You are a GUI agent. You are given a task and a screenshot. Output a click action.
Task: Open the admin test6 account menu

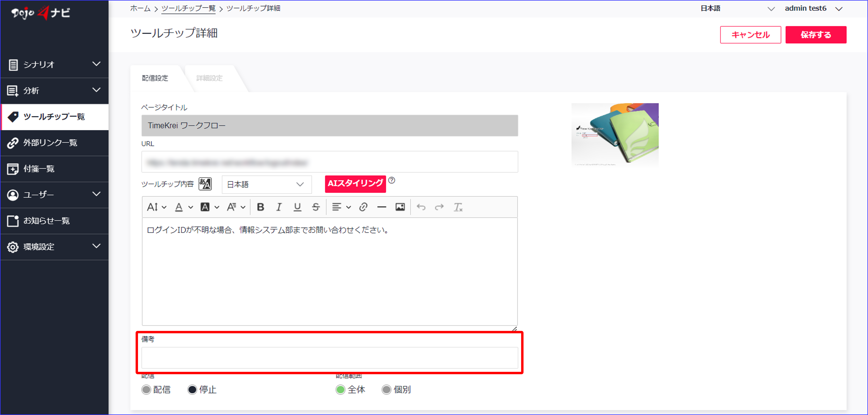point(814,8)
